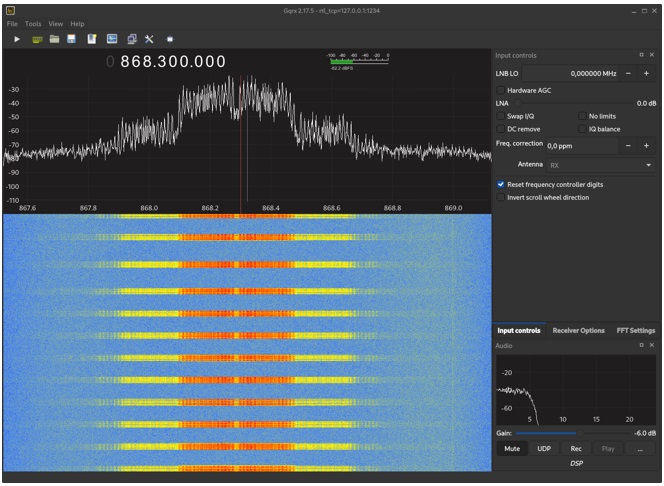
Task: Click the load settings folder icon
Action: pos(55,39)
